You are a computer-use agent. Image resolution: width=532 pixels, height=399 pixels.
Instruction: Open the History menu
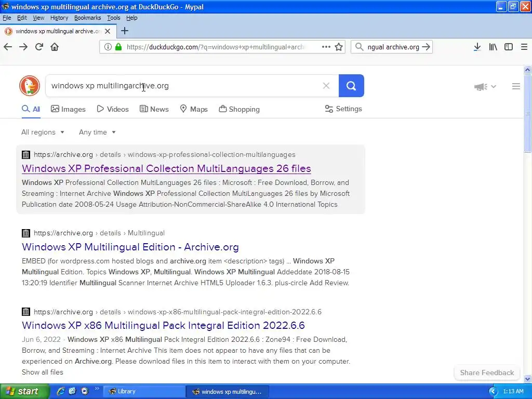click(x=59, y=18)
